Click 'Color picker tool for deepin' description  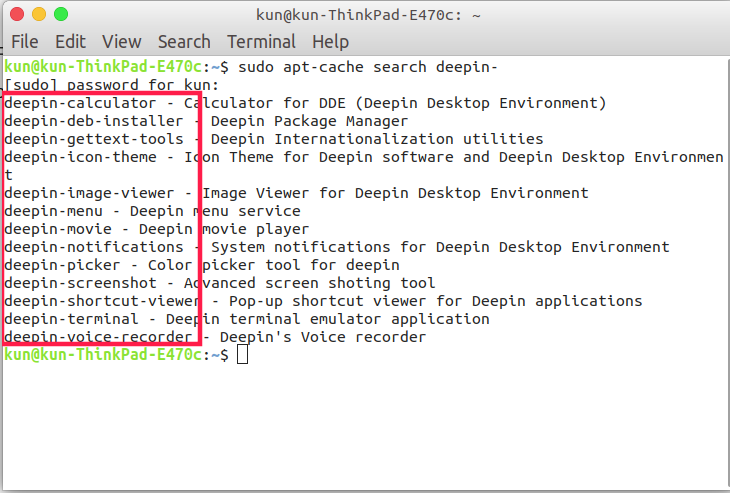click(273, 265)
